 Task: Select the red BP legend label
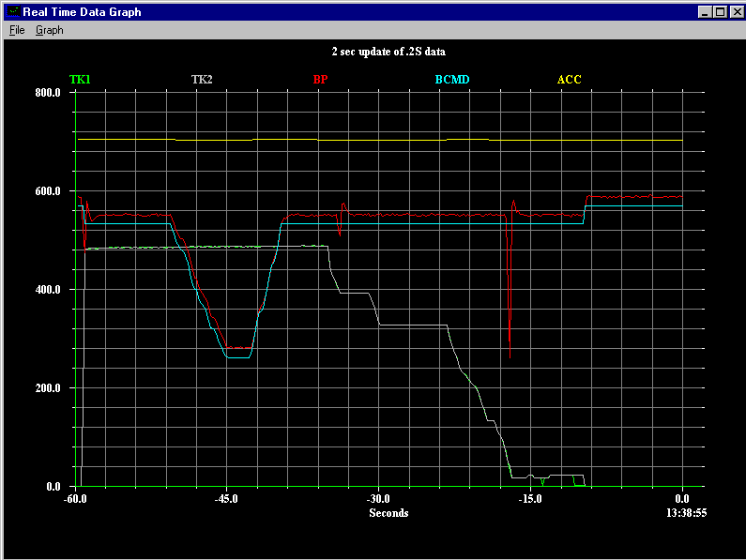[x=320, y=80]
